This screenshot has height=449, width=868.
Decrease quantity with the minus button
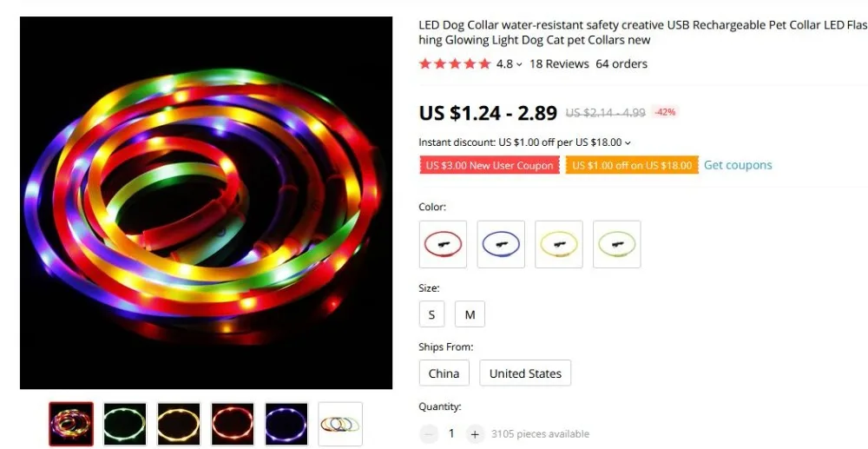tap(429, 434)
